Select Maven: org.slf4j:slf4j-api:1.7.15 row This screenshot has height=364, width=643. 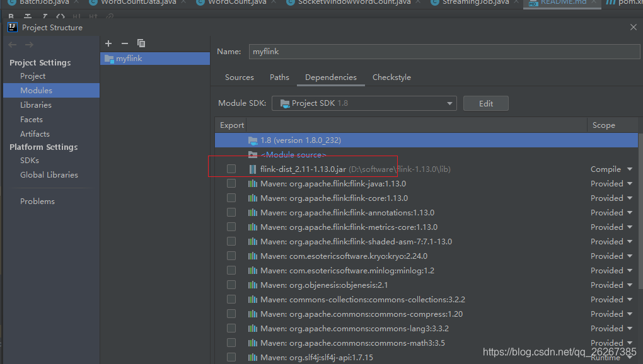tap(427, 358)
